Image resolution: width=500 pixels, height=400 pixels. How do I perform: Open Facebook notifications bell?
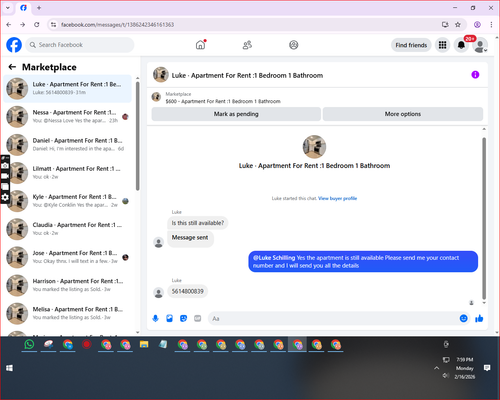[461, 45]
